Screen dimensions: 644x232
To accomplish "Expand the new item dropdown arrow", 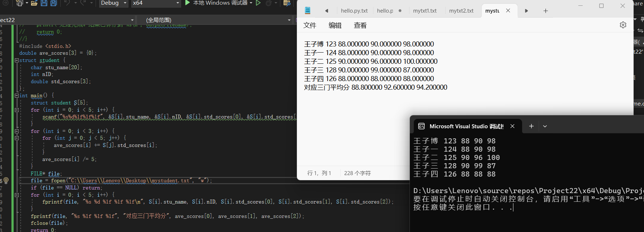I will pos(27,3).
